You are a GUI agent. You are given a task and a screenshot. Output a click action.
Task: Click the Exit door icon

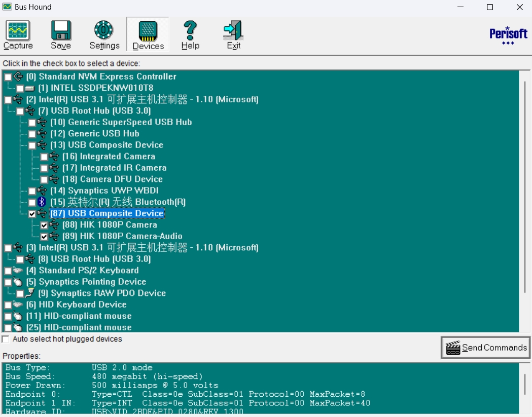tap(233, 31)
